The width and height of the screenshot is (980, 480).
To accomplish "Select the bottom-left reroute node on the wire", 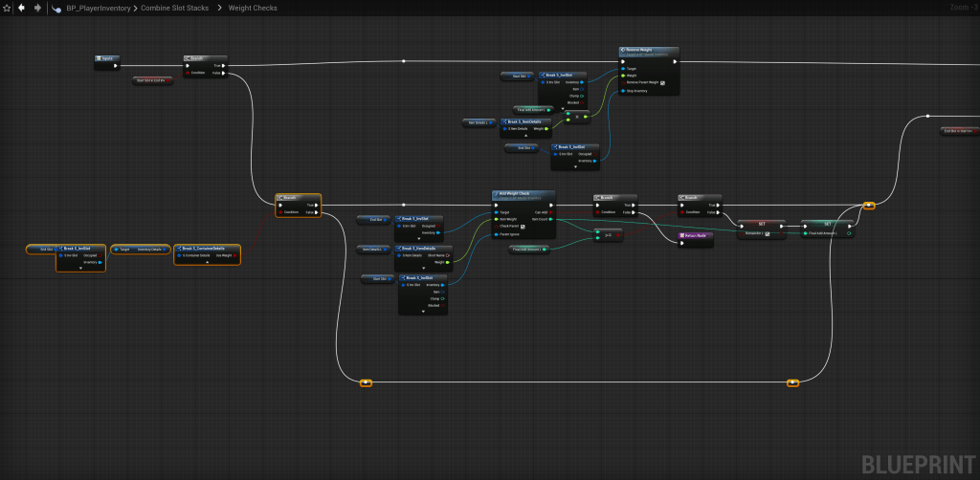I will click(366, 383).
